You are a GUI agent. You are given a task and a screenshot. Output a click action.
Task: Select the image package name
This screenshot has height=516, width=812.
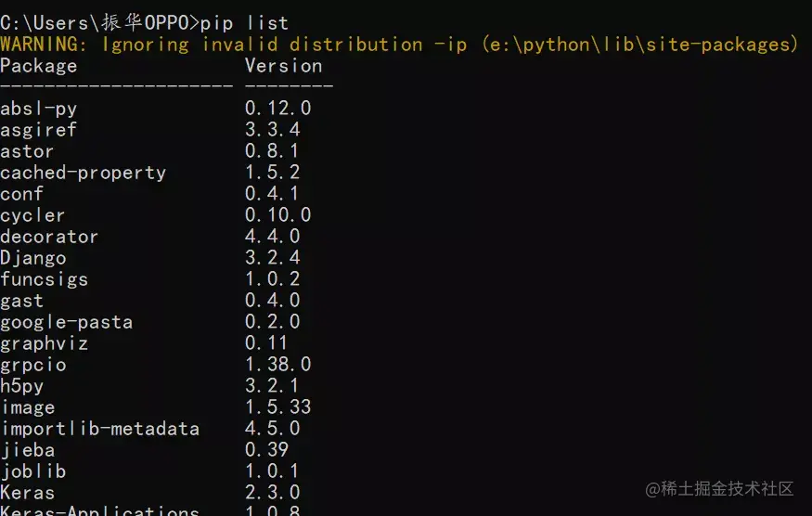[x=28, y=407]
